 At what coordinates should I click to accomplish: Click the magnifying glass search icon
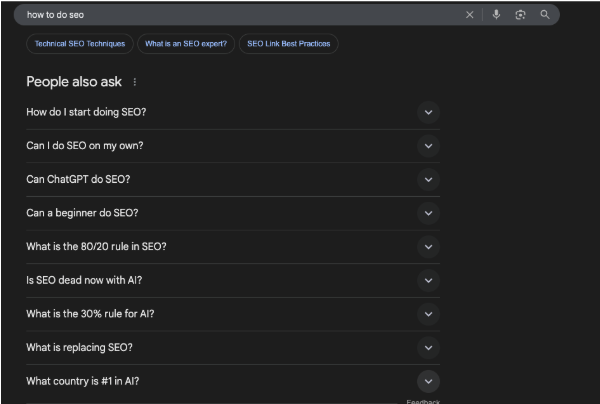pyautogui.click(x=545, y=15)
